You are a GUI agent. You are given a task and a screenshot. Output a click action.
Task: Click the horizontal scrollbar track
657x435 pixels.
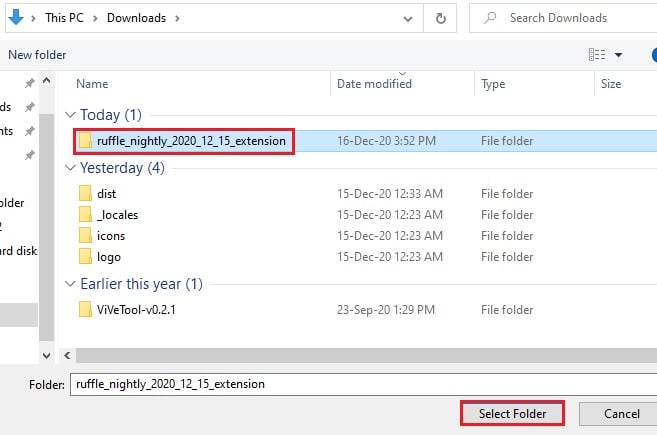coord(366,355)
